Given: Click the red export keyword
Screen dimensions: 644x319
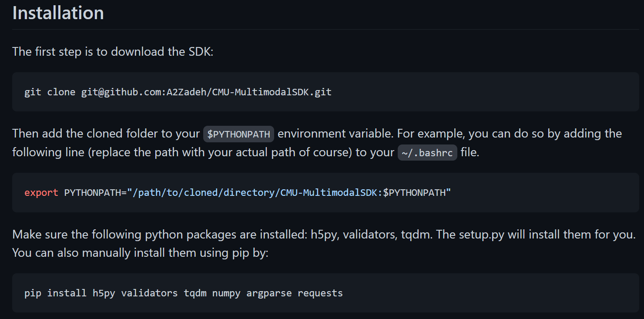Looking at the screenshot, I should 41,192.
